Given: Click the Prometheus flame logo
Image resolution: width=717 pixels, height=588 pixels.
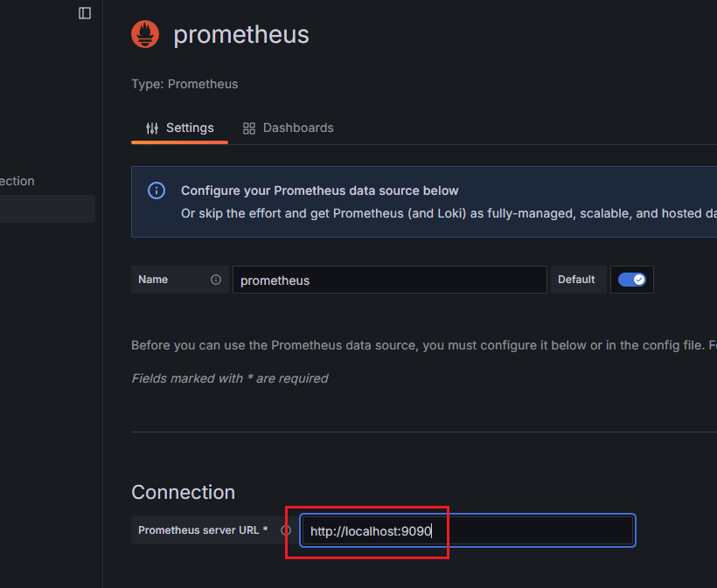Looking at the screenshot, I should pyautogui.click(x=145, y=34).
